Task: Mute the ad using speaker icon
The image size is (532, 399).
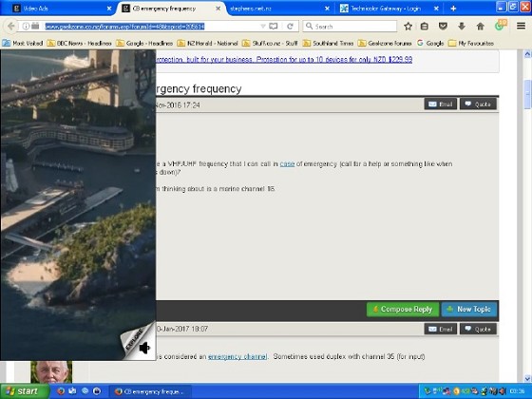Action: coord(144,348)
